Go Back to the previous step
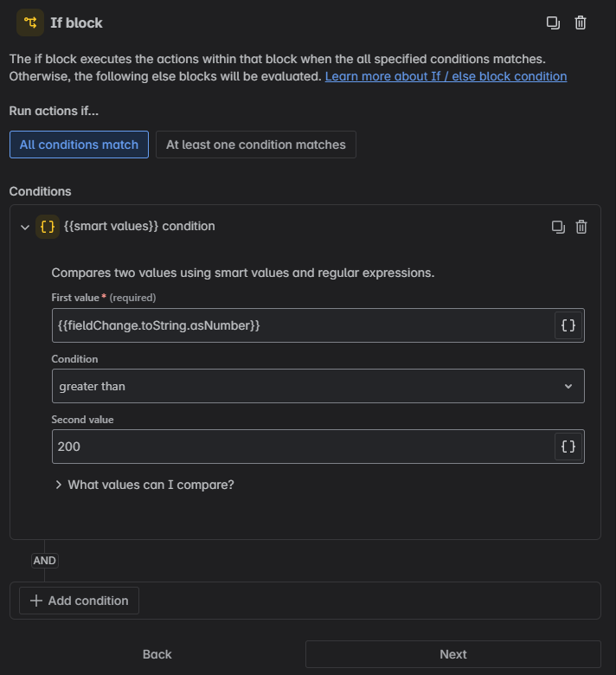The height and width of the screenshot is (675, 616). pyautogui.click(x=157, y=654)
